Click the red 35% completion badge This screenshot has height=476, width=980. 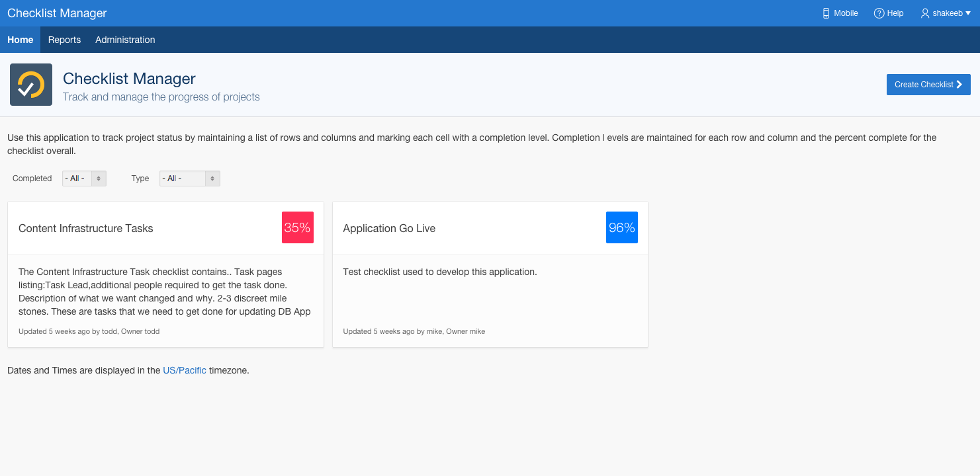click(x=297, y=227)
